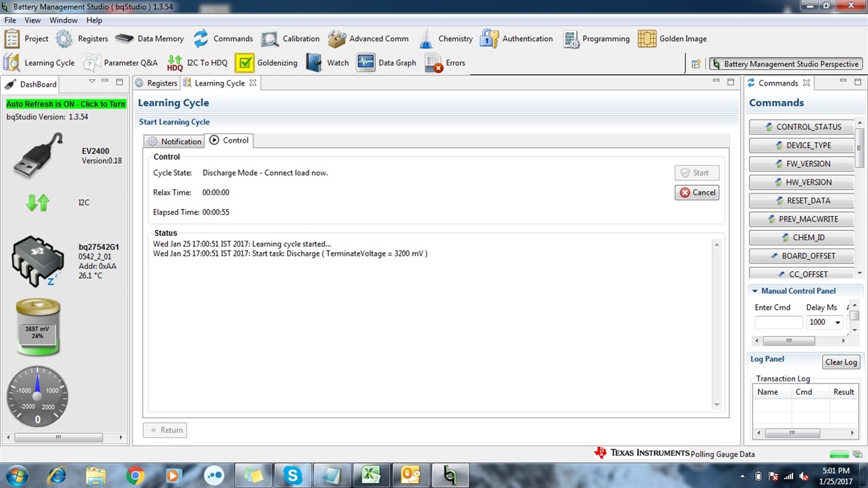The height and width of the screenshot is (488, 868).
Task: Send the HW_VERSION command
Action: pyautogui.click(x=802, y=182)
